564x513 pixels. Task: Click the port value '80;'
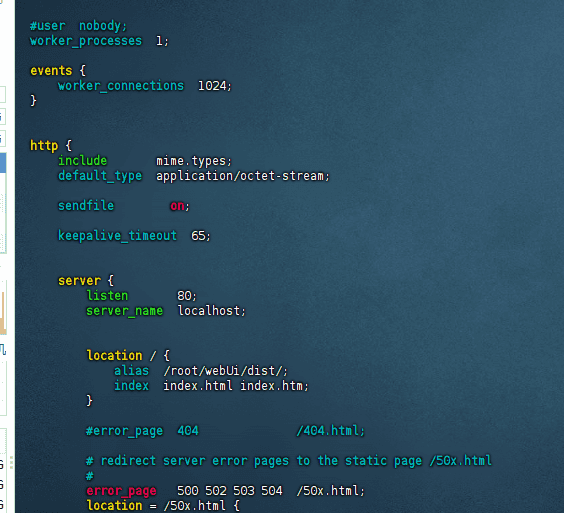pos(187,296)
